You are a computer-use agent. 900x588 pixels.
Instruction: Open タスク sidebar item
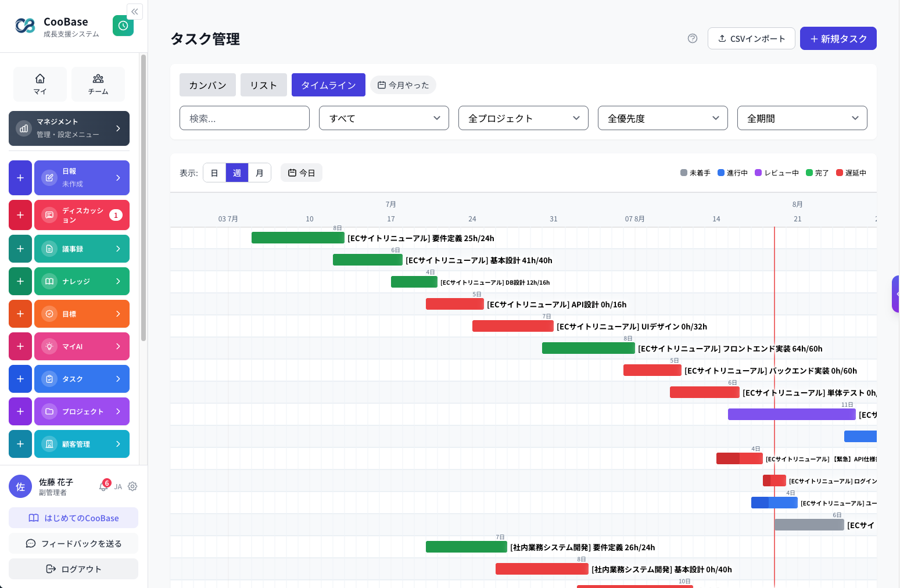82,379
